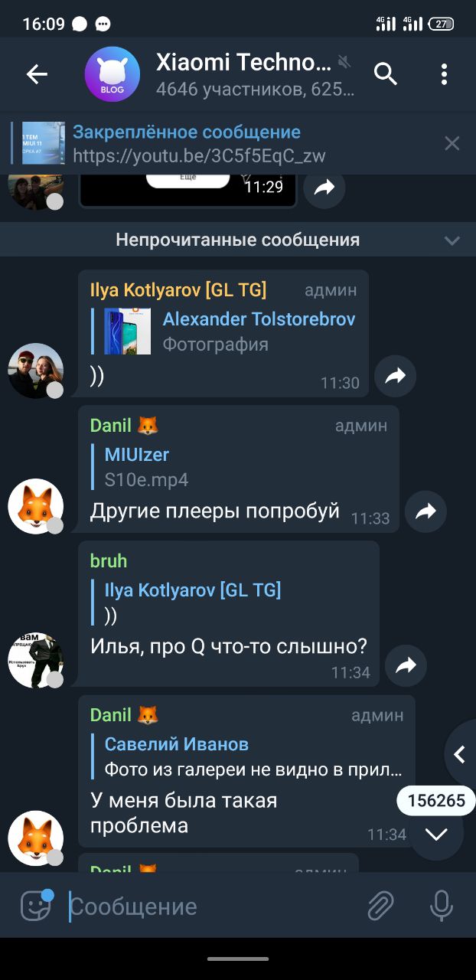The image size is (476, 980).
Task: Open the sticker and emoji panel
Action: point(36,906)
